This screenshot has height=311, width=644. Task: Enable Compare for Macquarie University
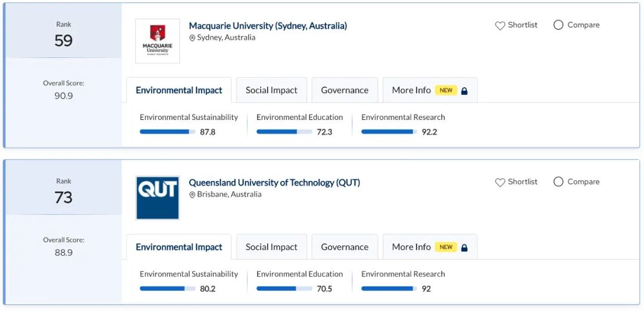pyautogui.click(x=559, y=25)
